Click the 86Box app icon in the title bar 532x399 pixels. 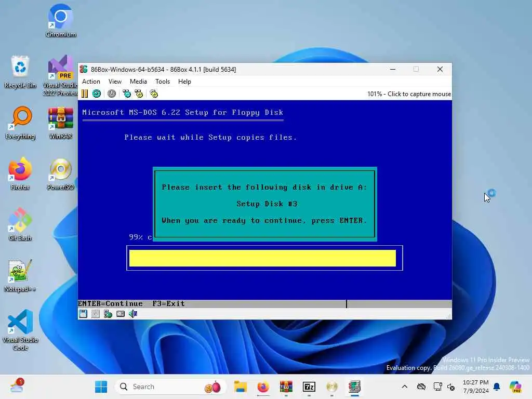(84, 69)
